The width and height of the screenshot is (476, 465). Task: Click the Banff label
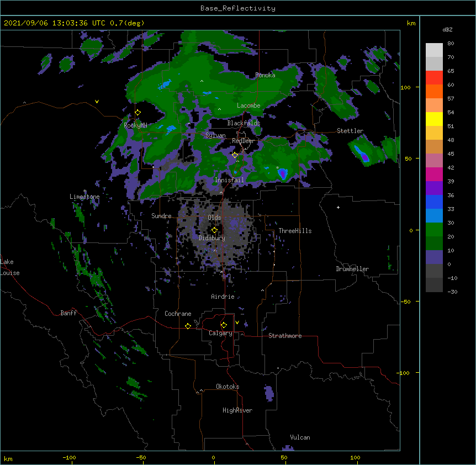pos(68,313)
